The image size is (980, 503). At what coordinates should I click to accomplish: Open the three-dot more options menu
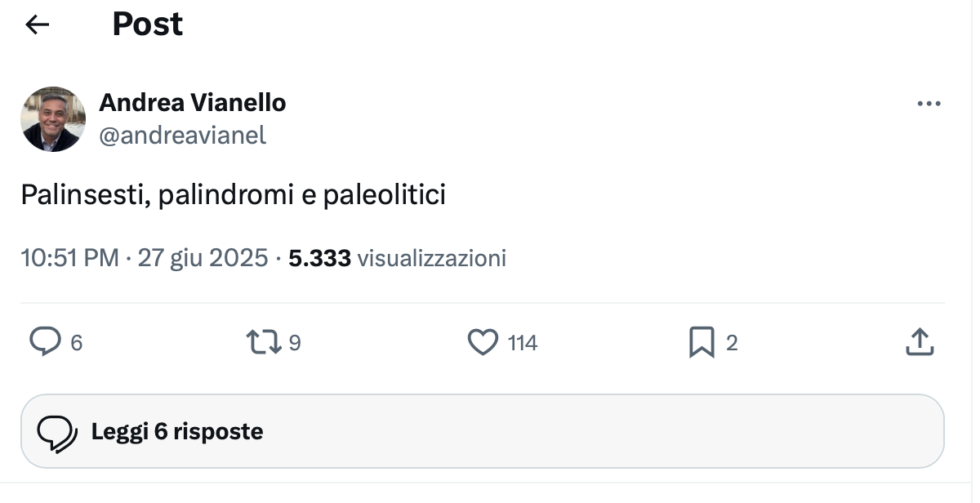pyautogui.click(x=929, y=105)
